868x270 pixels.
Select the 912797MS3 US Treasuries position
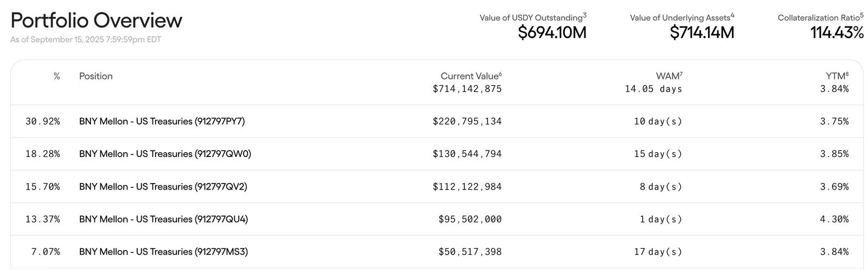pos(163,252)
